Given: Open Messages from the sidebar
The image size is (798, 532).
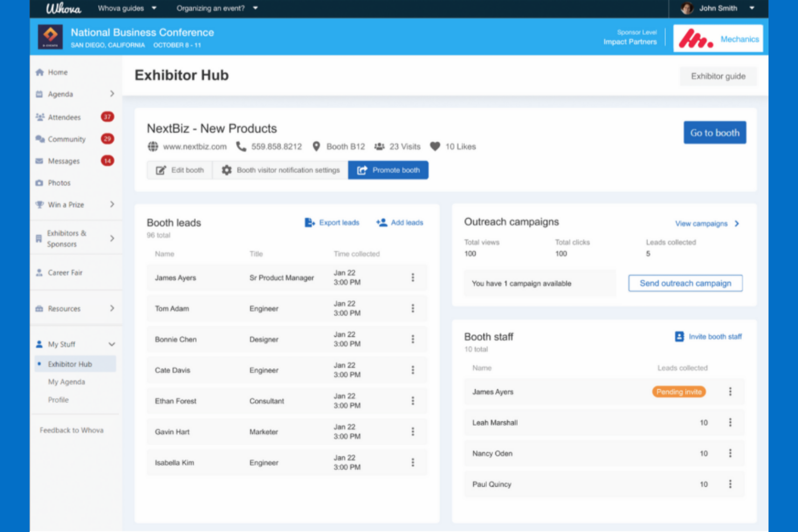Looking at the screenshot, I should point(63,161).
